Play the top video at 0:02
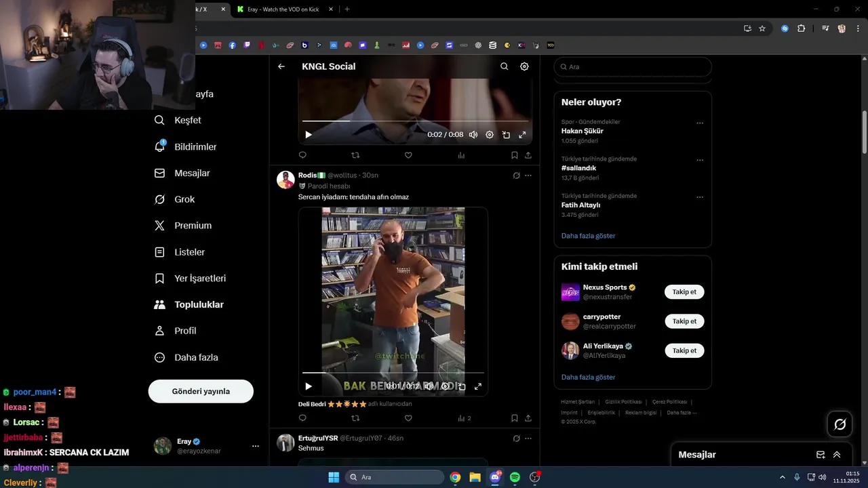The width and height of the screenshot is (868, 488). (309, 135)
